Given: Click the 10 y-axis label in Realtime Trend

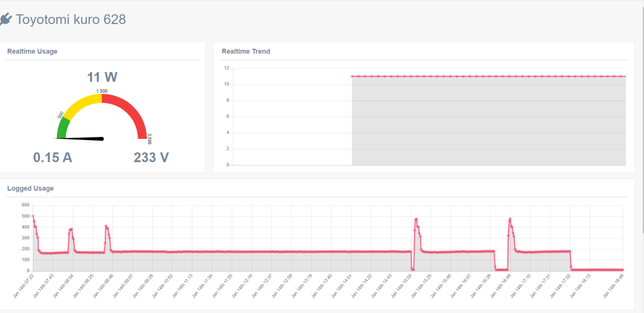Looking at the screenshot, I should point(227,84).
